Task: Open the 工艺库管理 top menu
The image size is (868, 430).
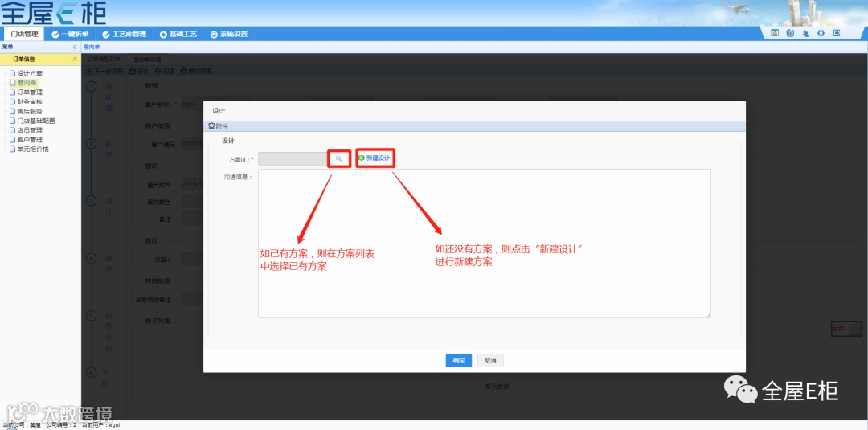Action: 125,34
